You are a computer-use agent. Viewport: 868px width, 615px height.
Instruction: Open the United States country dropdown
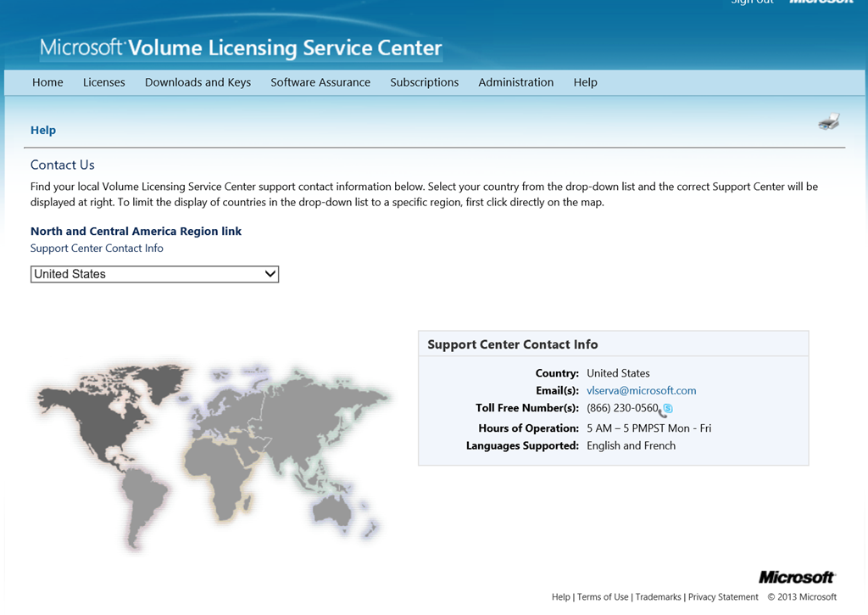pos(154,274)
